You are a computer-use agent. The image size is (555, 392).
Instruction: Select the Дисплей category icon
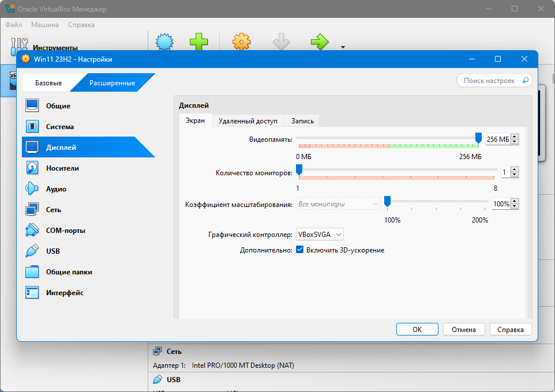pyautogui.click(x=32, y=147)
